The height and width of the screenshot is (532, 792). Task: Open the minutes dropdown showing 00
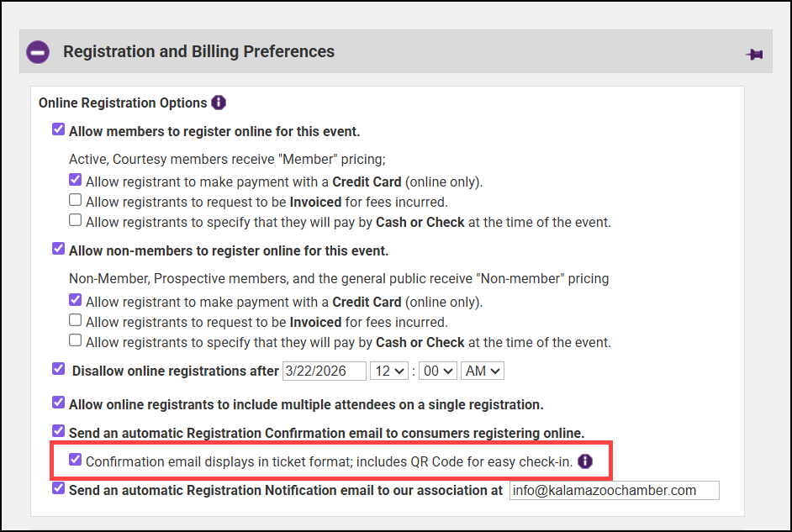[x=436, y=371]
